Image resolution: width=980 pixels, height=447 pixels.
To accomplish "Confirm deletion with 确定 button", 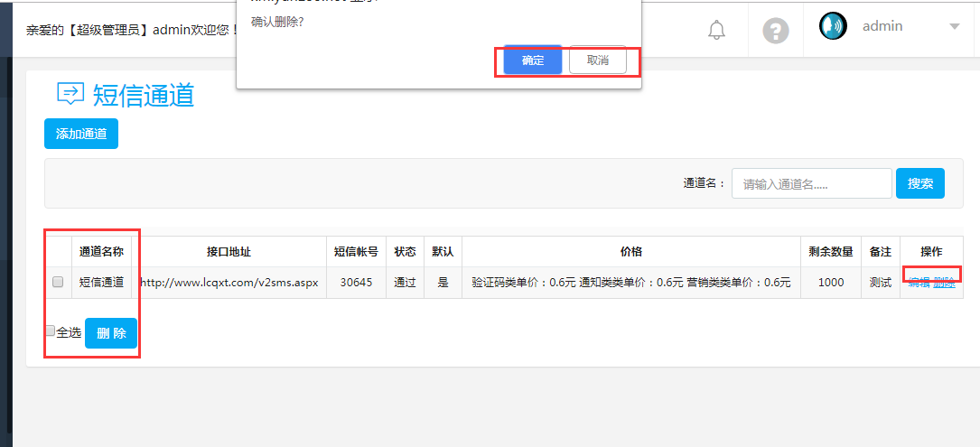I will coord(533,61).
